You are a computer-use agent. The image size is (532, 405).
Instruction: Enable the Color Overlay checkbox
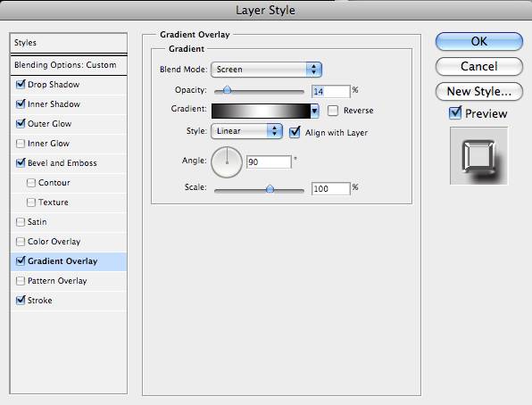coord(21,242)
